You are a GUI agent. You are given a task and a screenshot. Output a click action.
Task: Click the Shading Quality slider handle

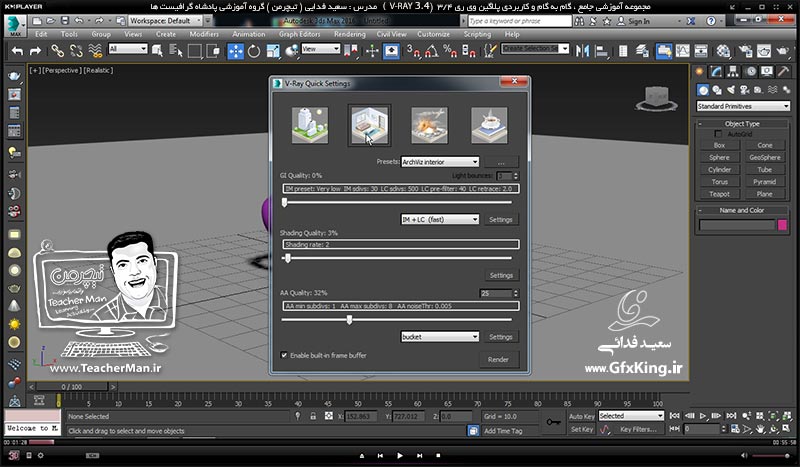pos(288,258)
